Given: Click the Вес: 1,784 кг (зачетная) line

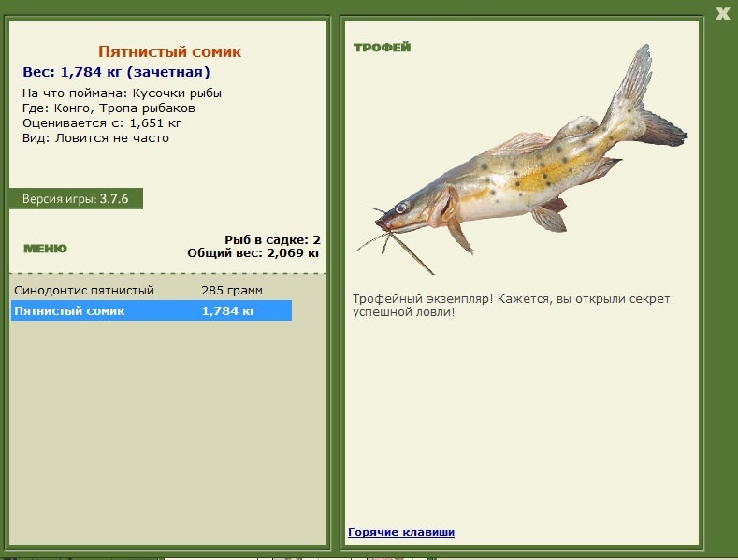Looking at the screenshot, I should click(116, 72).
